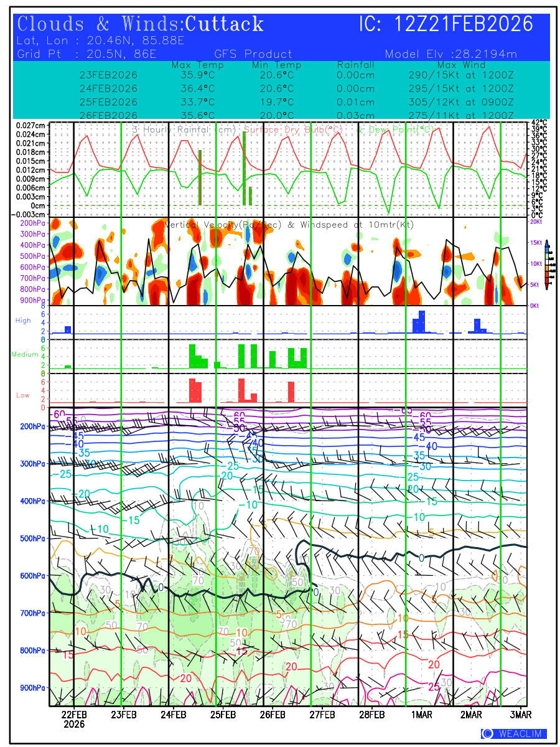Image resolution: width=560 pixels, height=747 pixels.
Task: Click the 22FEB 2026 axis label
Action: click(x=73, y=718)
